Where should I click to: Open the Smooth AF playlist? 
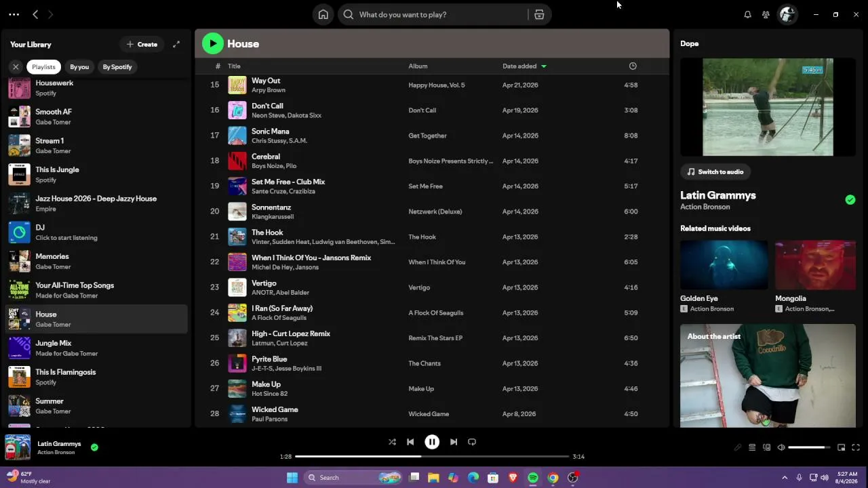pos(96,117)
